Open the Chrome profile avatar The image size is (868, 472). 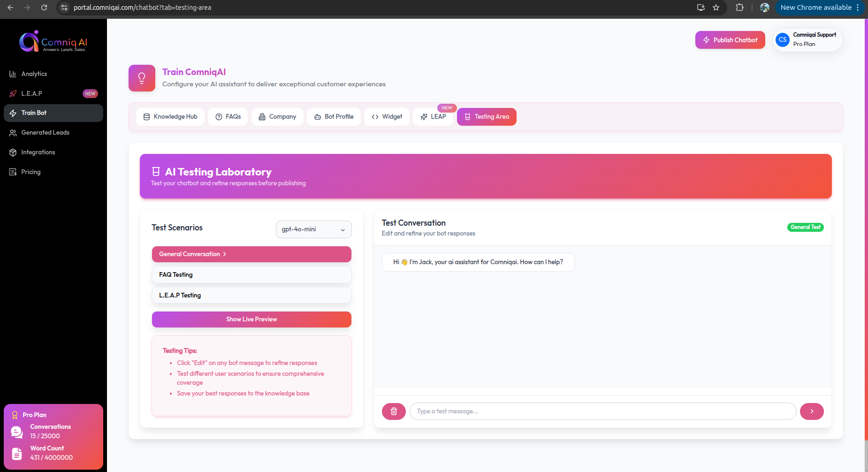tap(765, 8)
